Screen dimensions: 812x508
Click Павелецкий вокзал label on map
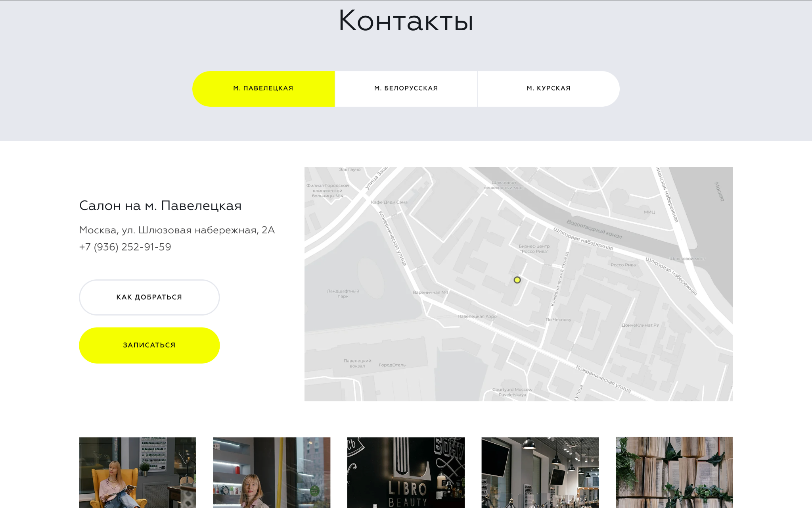[357, 364]
